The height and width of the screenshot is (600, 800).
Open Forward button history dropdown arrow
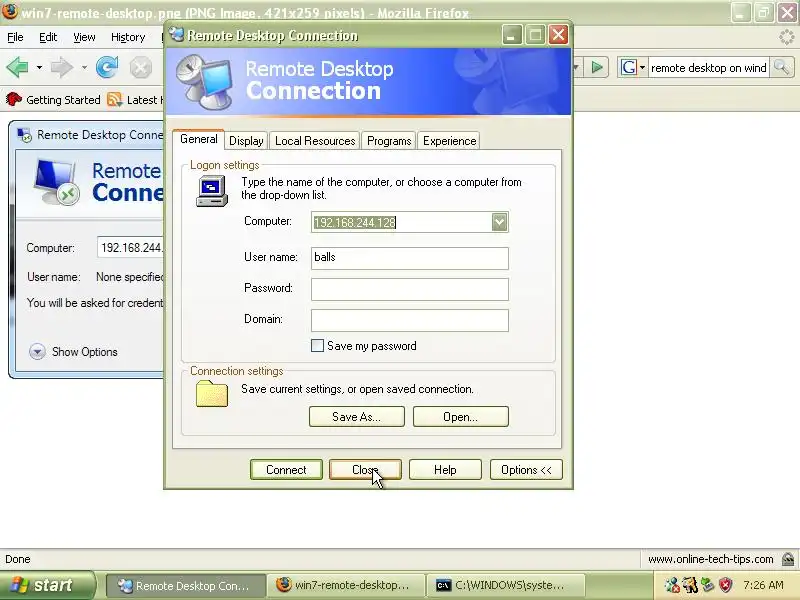[84, 67]
